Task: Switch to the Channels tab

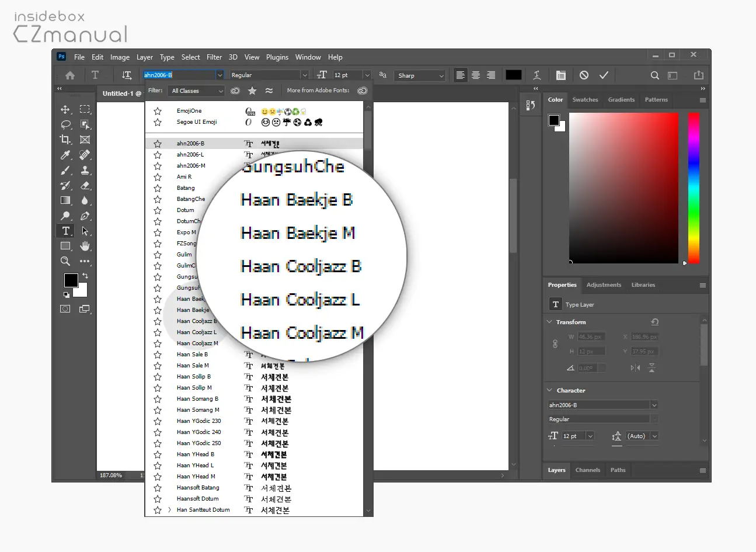Action: (588, 470)
